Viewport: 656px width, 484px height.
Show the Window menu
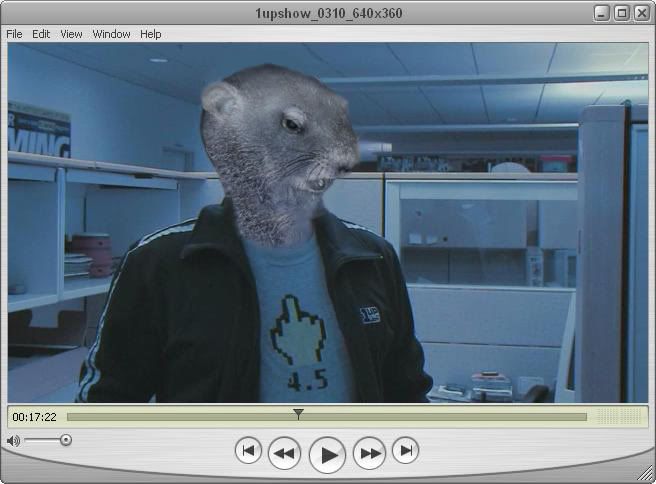tap(111, 34)
